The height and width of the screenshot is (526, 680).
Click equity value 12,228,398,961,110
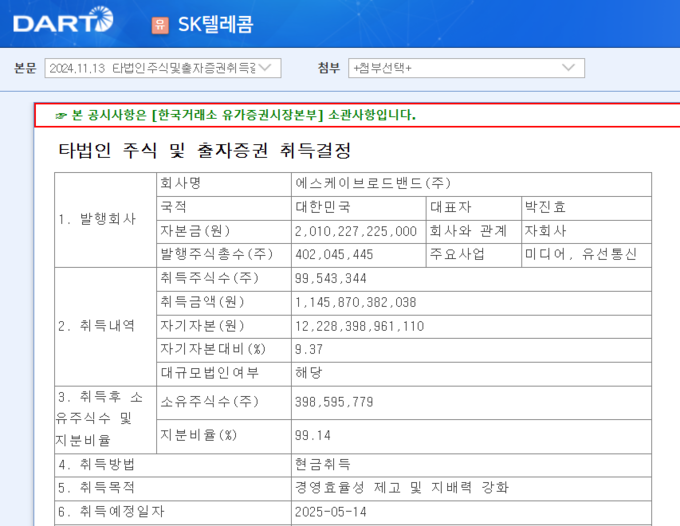[x=360, y=326]
